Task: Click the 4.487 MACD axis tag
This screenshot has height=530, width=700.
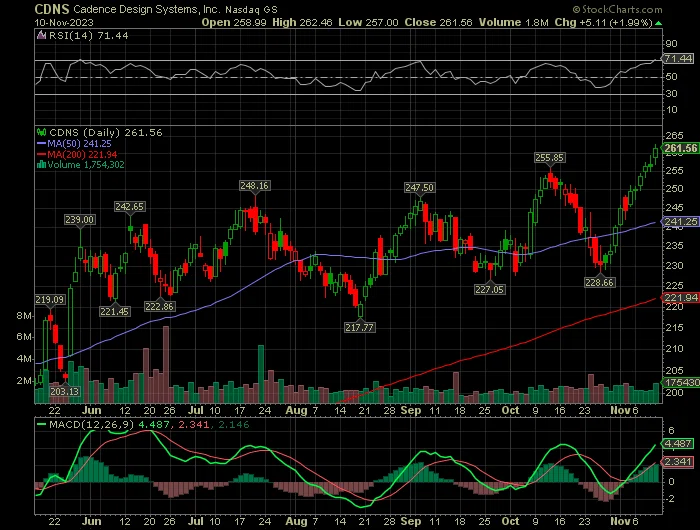Action: point(678,443)
